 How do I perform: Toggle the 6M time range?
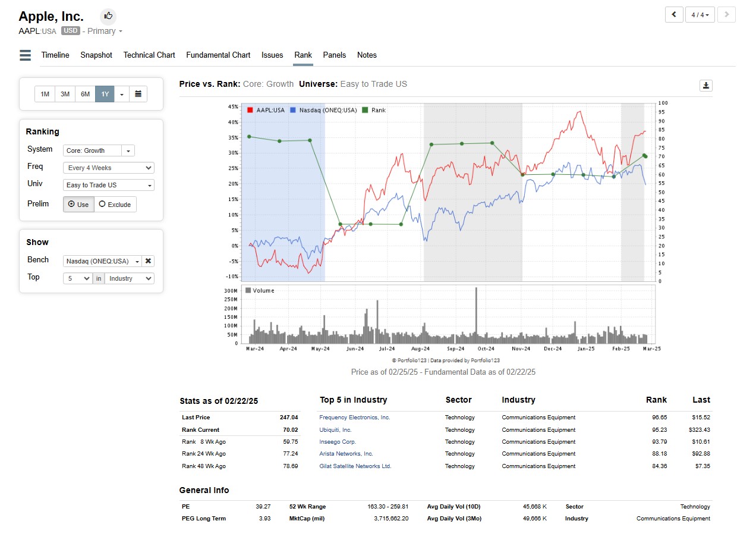pyautogui.click(x=85, y=94)
